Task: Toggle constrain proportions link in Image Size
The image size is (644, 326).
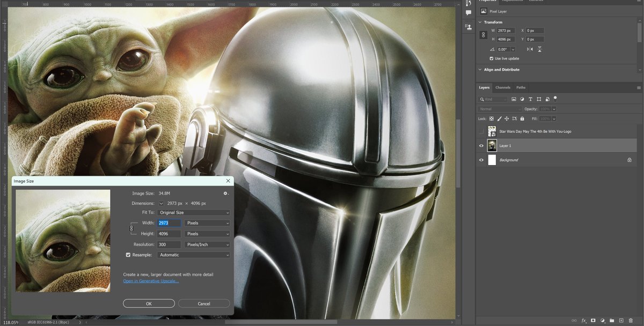Action: click(x=131, y=228)
